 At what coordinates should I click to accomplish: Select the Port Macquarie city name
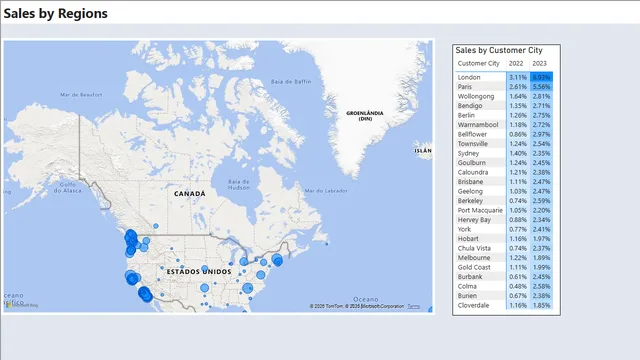[480, 210]
